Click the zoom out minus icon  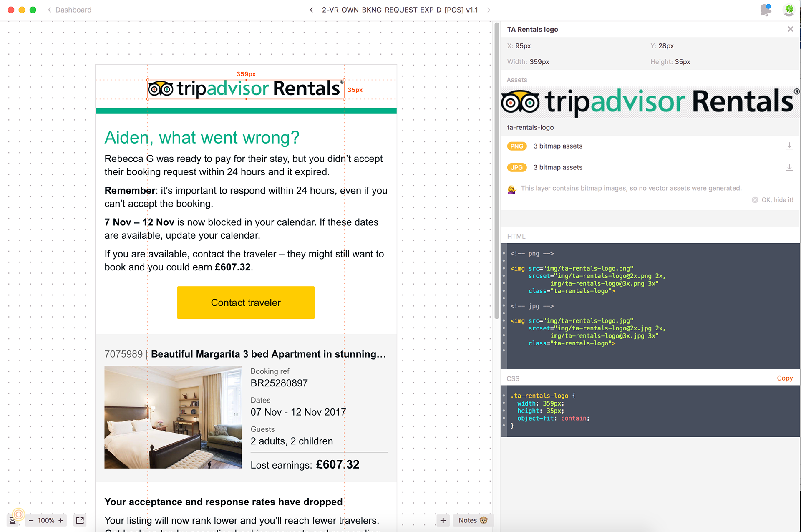click(31, 520)
